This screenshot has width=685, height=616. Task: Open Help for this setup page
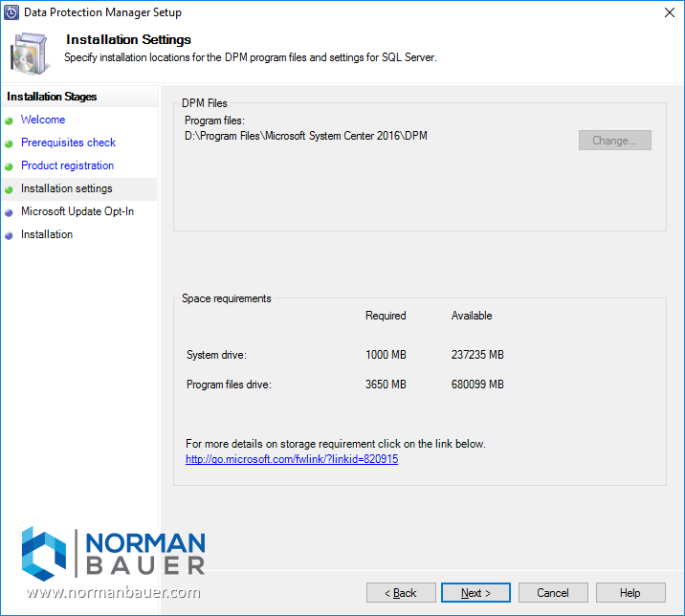[630, 592]
